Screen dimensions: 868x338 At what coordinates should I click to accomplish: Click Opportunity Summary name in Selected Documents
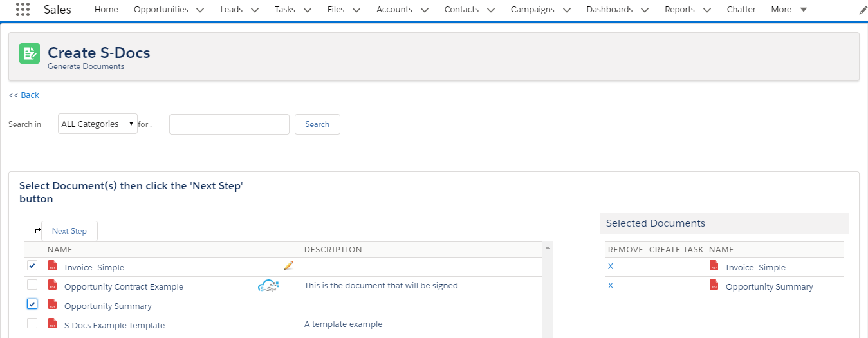(770, 287)
